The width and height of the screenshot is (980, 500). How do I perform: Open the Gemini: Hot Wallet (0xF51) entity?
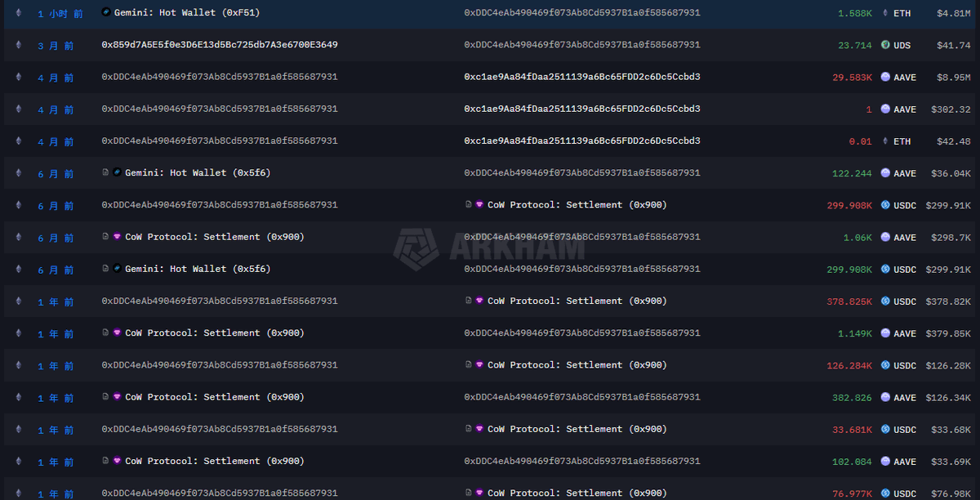(x=187, y=13)
